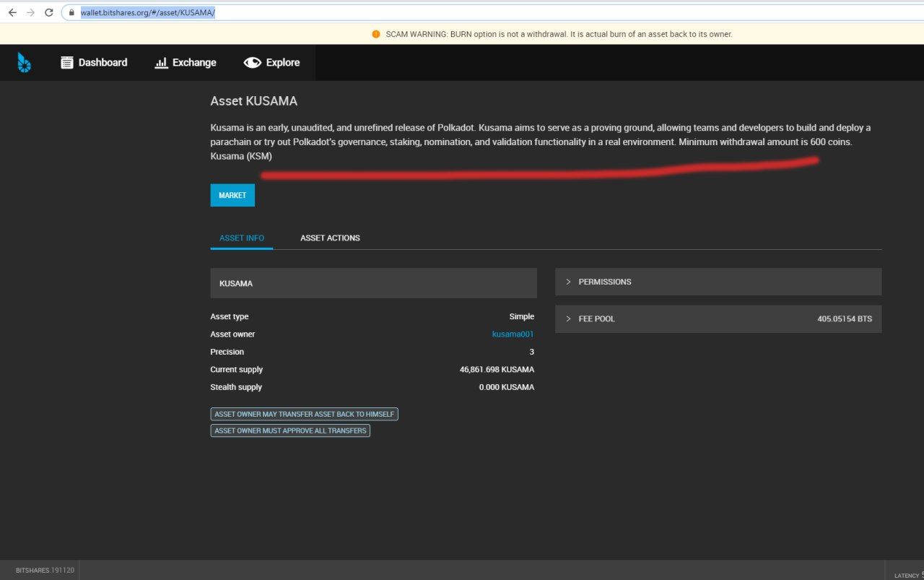Screen dimensions: 924x580
Task: Click the KUSAMA info panel header
Action: 374,283
